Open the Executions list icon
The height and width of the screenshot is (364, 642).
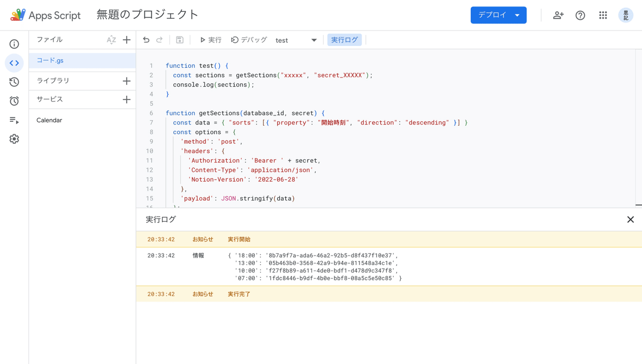(14, 120)
